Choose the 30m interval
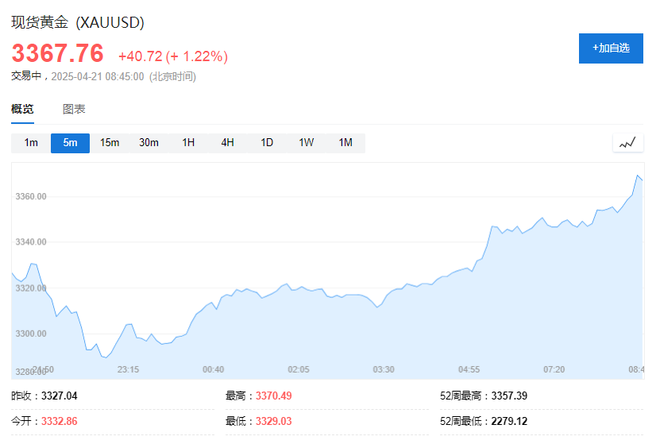The width and height of the screenshot is (660, 444). coord(149,143)
